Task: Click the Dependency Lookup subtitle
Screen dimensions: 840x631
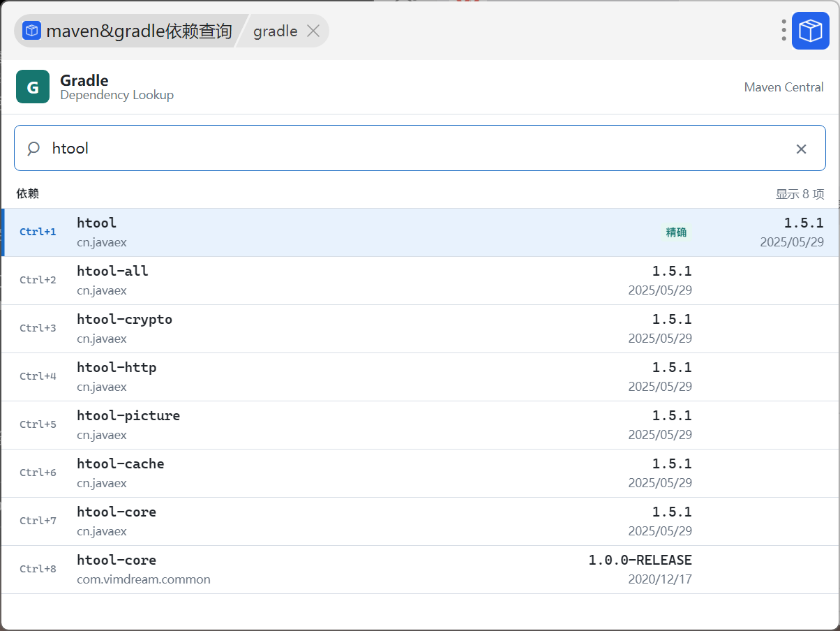Action: click(x=117, y=95)
